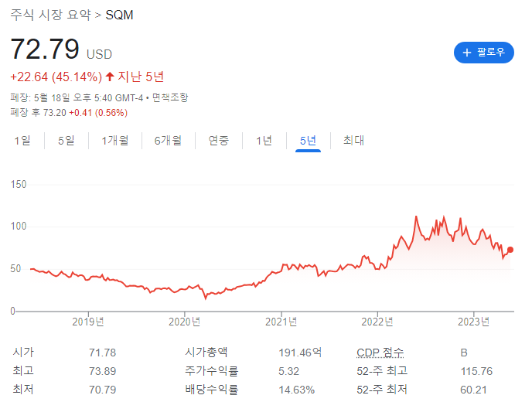532x402 pixels.
Task: Select the 최대 max range tab
Action: coord(353,140)
